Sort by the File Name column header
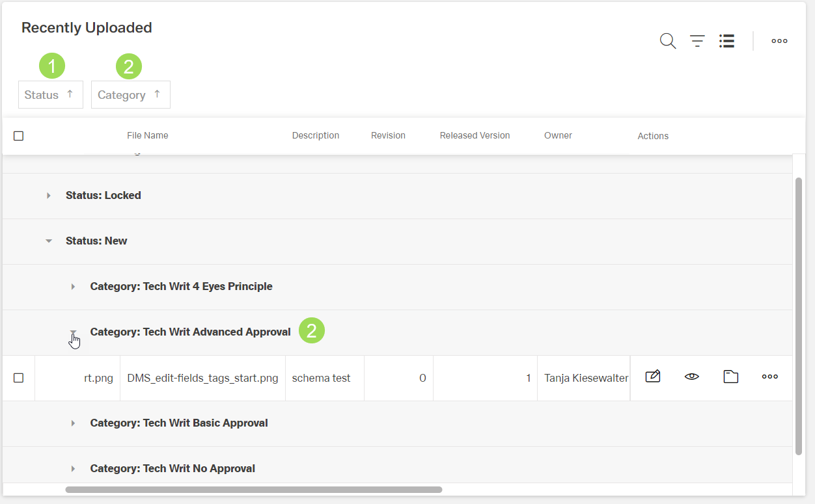Screen dimensions: 815x504 (147, 136)
